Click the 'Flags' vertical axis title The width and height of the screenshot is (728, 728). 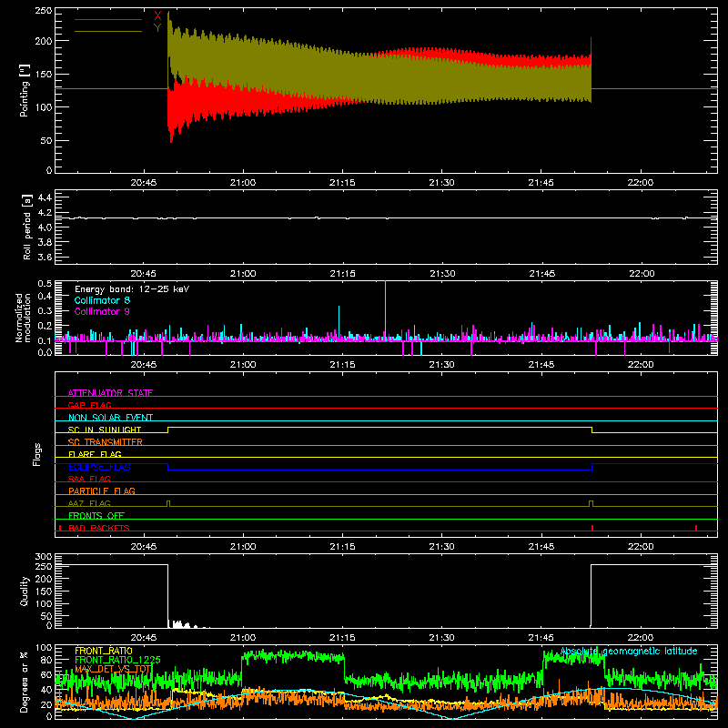click(37, 454)
